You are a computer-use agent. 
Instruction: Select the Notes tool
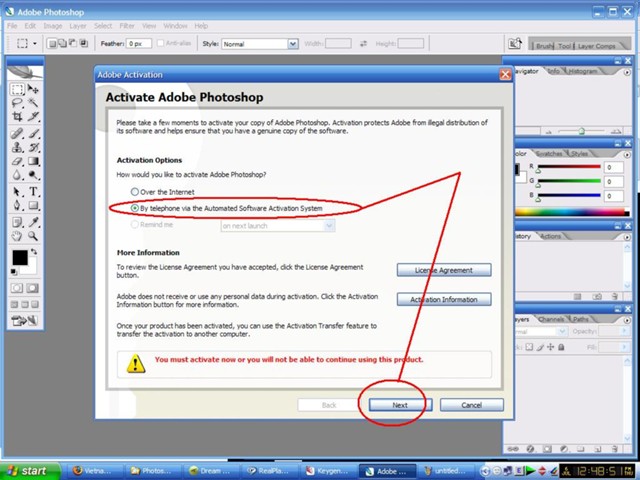pyautogui.click(x=17, y=222)
